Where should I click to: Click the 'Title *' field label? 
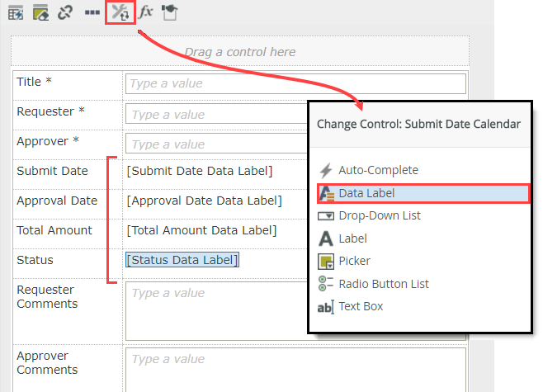34,82
